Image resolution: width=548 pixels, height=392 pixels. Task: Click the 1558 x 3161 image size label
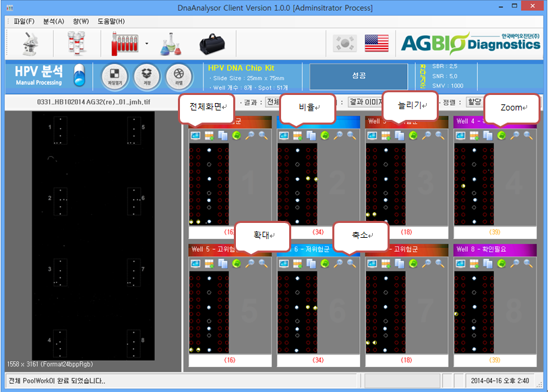point(50,364)
